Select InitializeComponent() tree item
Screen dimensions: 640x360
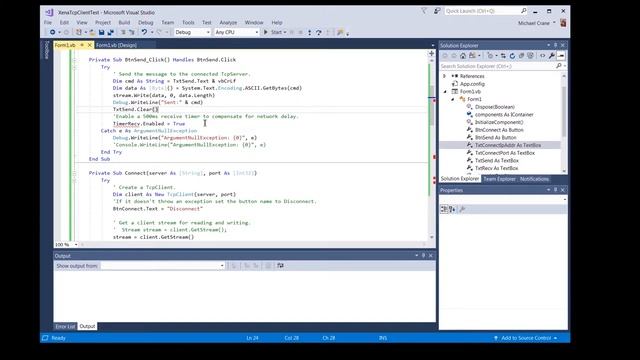[499, 122]
